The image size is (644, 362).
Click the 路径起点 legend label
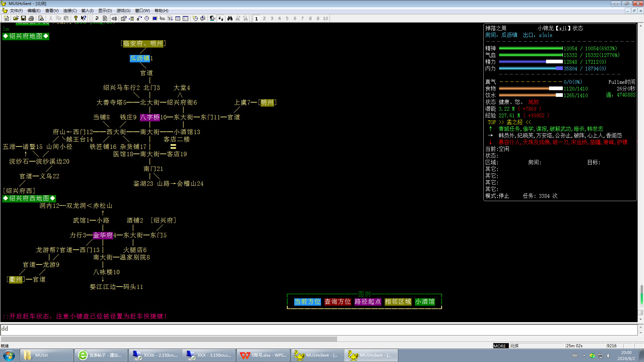pos(368,302)
